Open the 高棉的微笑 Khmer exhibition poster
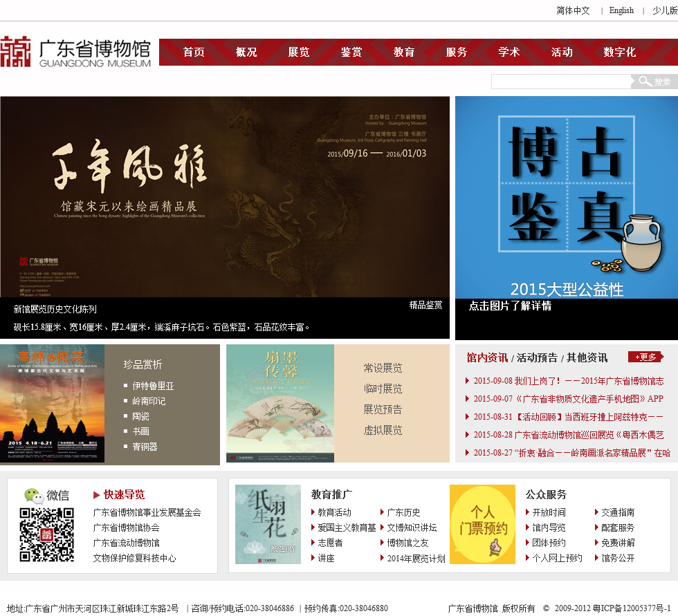 pyautogui.click(x=53, y=403)
